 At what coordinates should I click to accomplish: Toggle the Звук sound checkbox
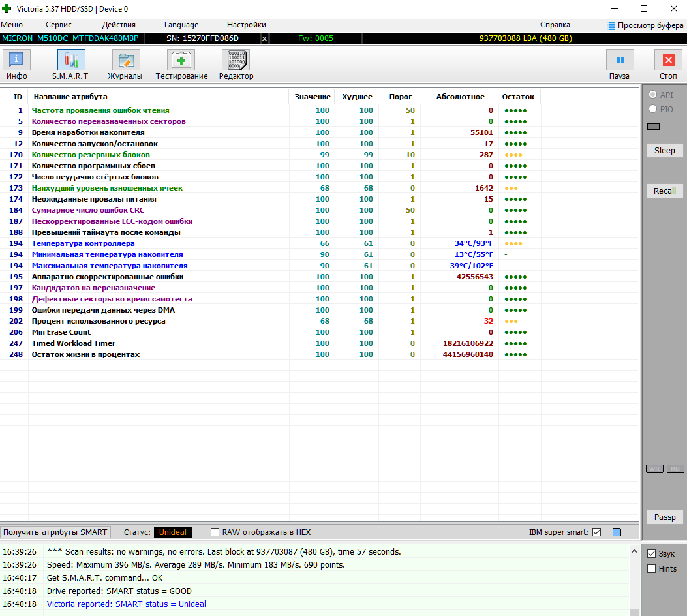pyautogui.click(x=652, y=554)
